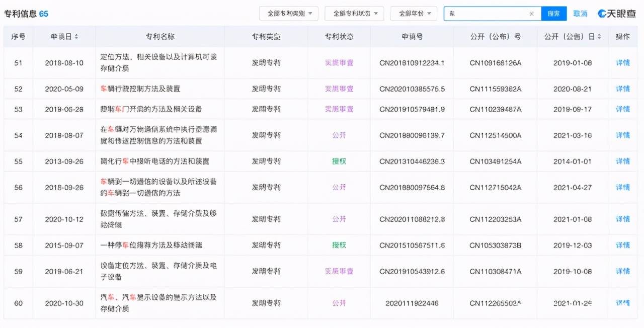The image size is (644, 328).
Task: Click the 专利状态 column header
Action: point(339,37)
